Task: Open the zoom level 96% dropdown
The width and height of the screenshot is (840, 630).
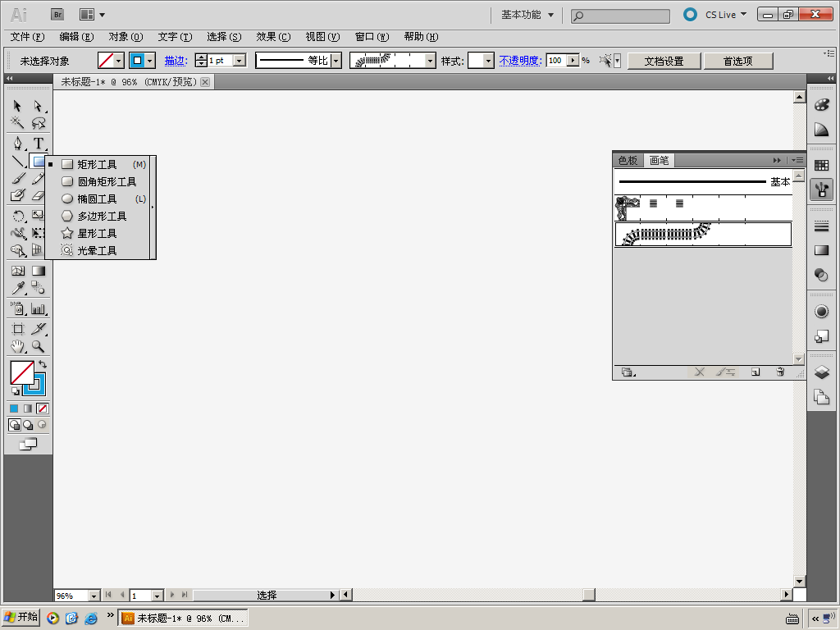Action: (x=94, y=596)
